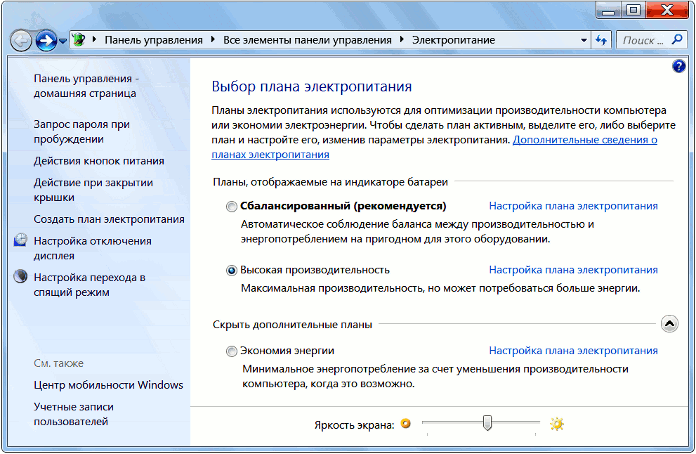Open Панель управления breadcrumb
696x454 pixels.
click(x=153, y=40)
